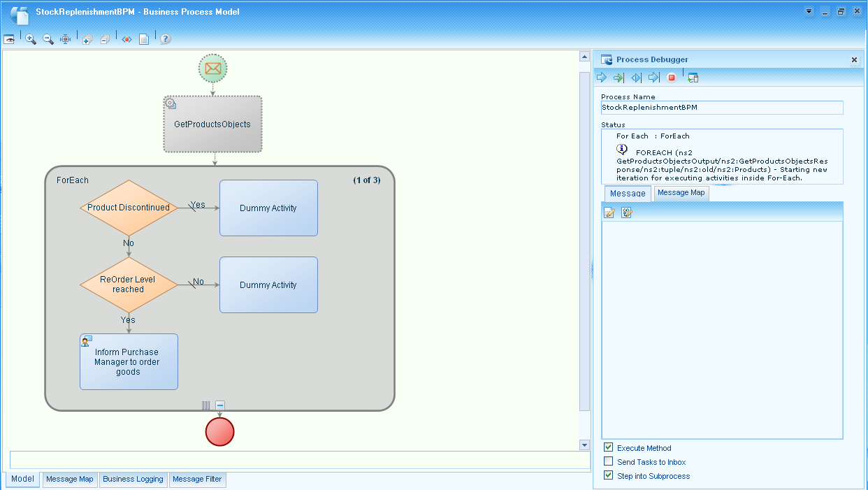Select the Zoom Out tool
The image size is (868, 490).
48,39
